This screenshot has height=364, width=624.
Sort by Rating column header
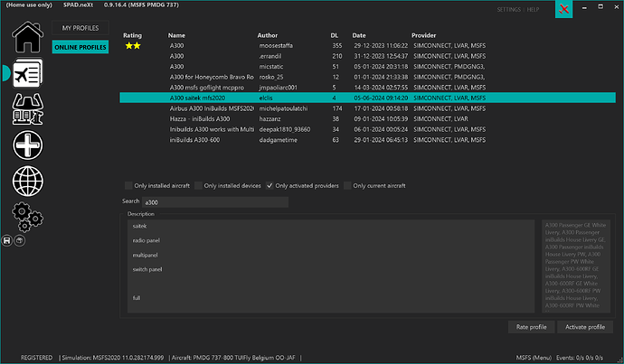tap(132, 35)
